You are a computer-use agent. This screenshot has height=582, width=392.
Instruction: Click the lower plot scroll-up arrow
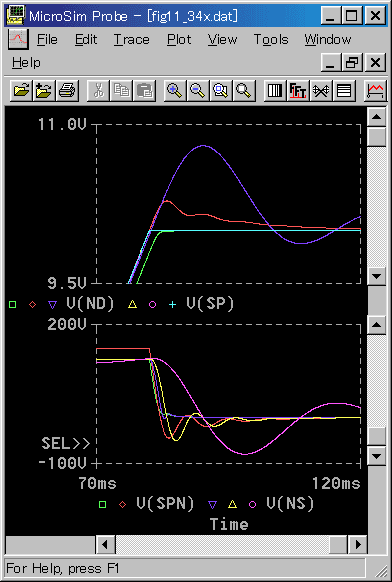tap(377, 325)
